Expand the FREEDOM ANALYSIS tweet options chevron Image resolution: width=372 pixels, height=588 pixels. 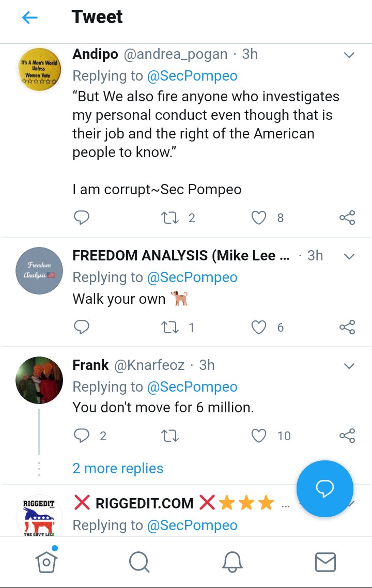[x=349, y=256]
